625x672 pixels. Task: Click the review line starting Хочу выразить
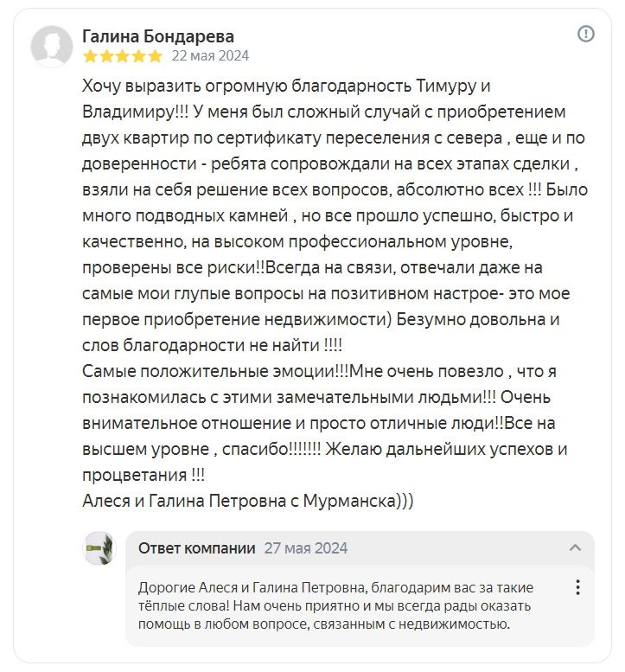tap(286, 86)
